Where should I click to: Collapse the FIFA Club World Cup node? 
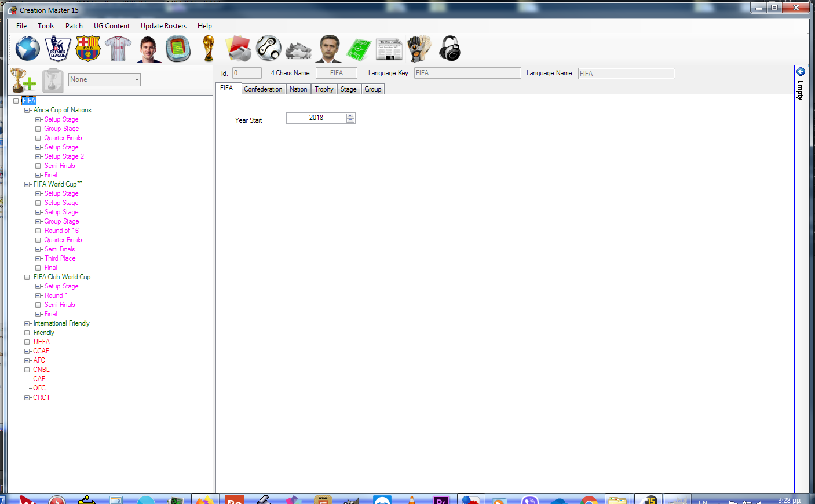click(x=27, y=277)
